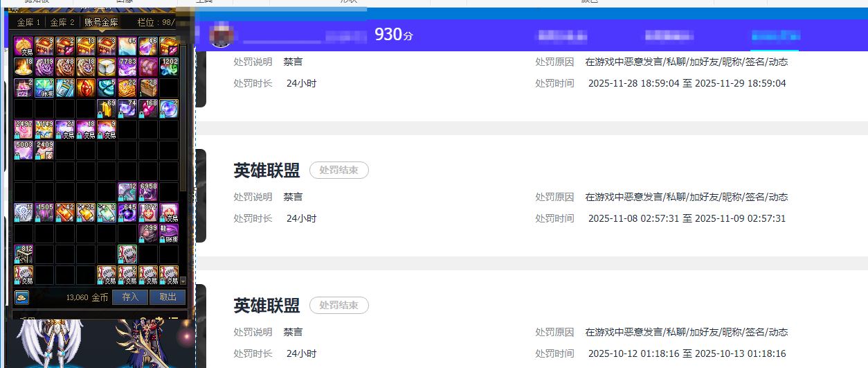Click the 禁言 description in the 11-08 record
Image resolution: width=868 pixels, height=368 pixels.
[293, 197]
